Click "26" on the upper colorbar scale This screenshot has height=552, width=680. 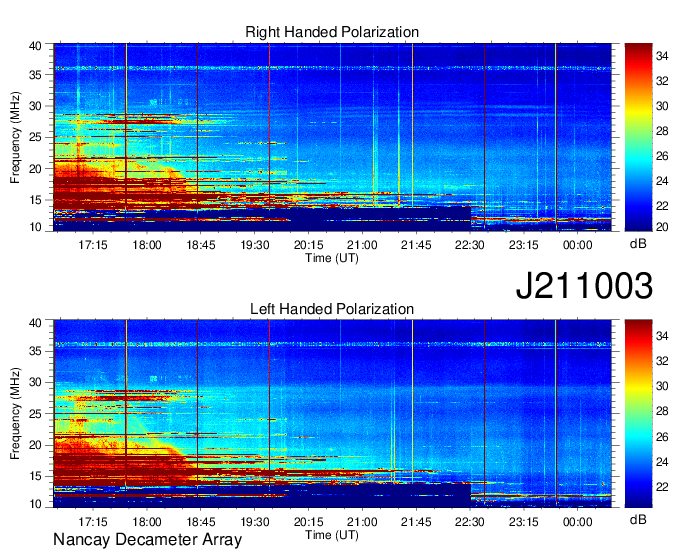click(x=662, y=156)
